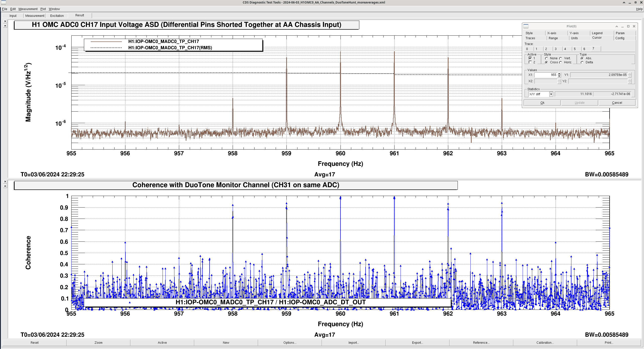
Task: Select Vert. cursor style radio
Action: 560,58
